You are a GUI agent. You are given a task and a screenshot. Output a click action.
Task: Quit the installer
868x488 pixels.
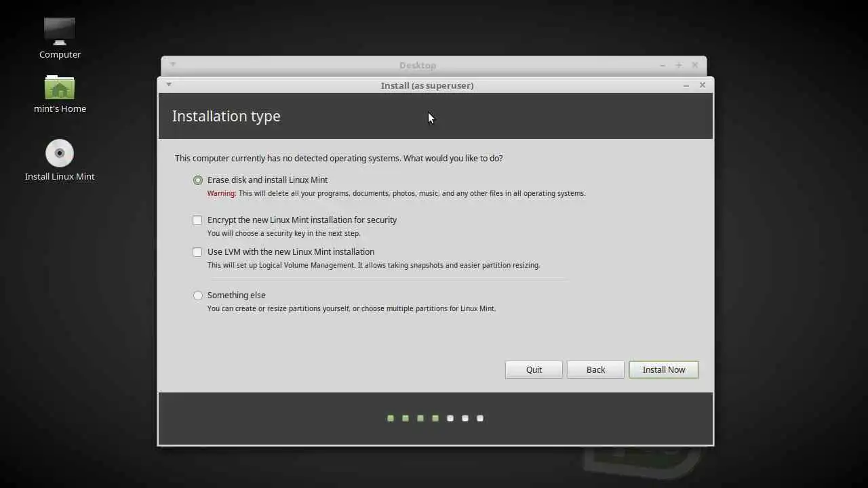tap(534, 369)
